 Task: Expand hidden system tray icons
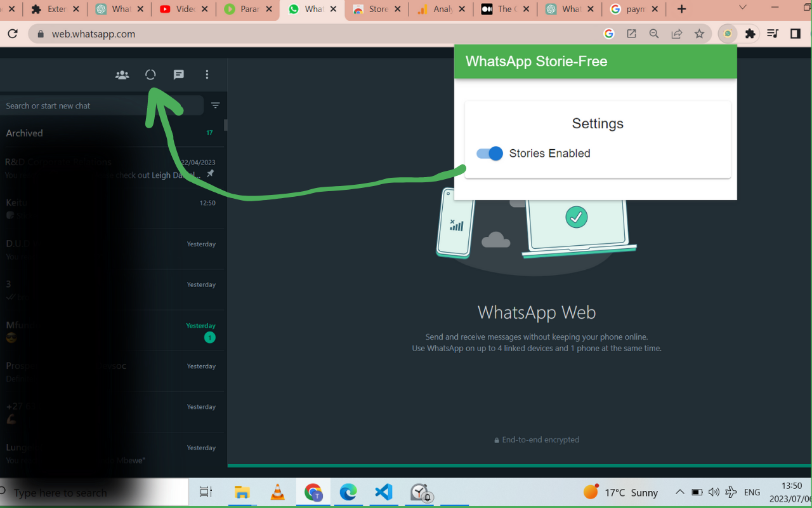pyautogui.click(x=679, y=492)
